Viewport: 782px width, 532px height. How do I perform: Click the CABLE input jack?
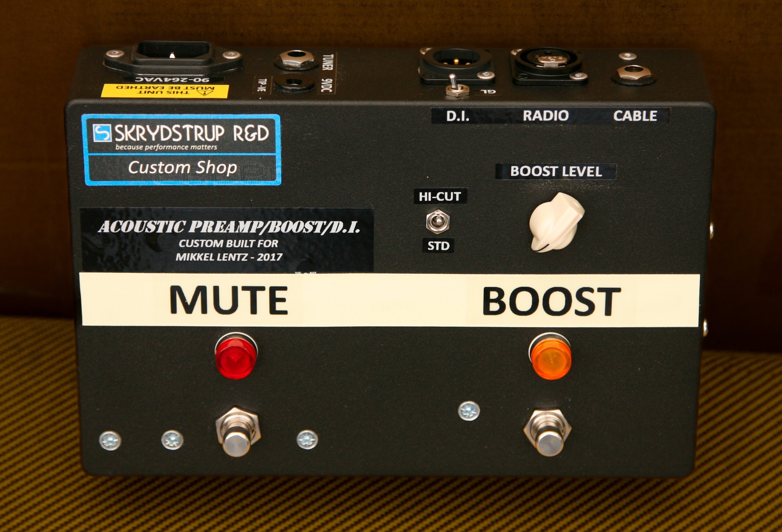tap(634, 74)
